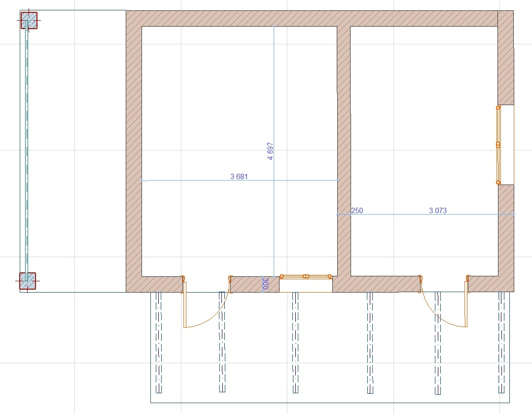Select the leftmost dashed terrace beam
Image resolution: width=532 pixels, height=414 pixels.
pyautogui.click(x=158, y=342)
